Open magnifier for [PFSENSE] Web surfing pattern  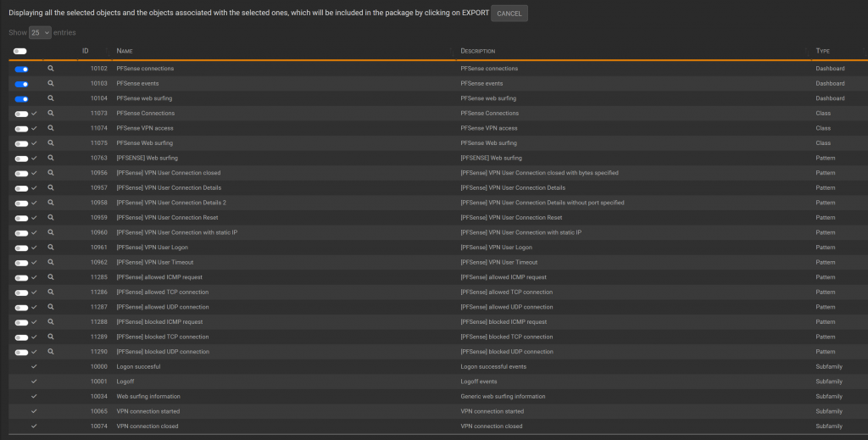tap(51, 158)
